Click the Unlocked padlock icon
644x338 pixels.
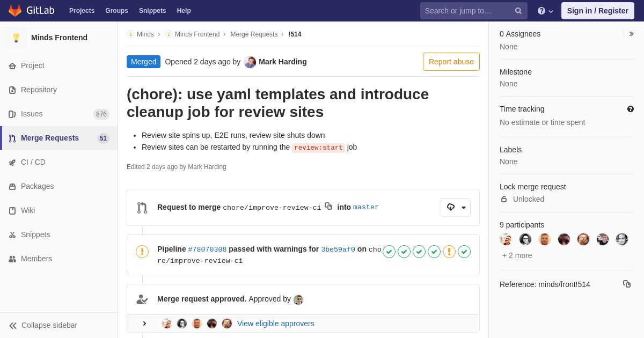tap(504, 199)
